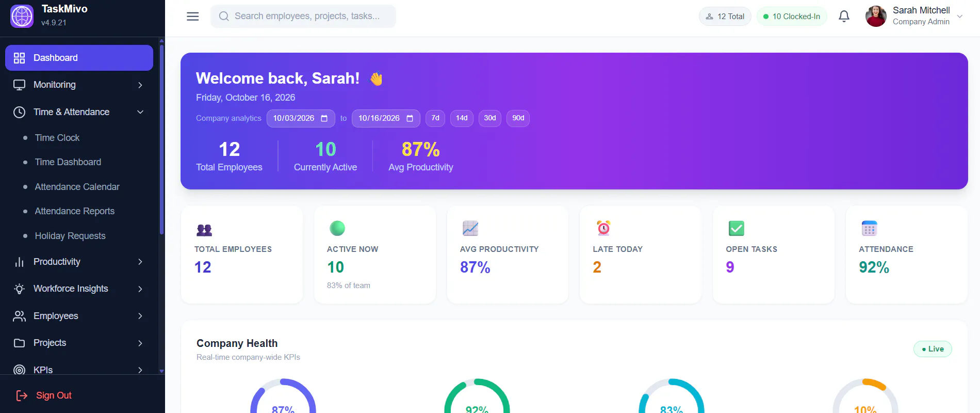
Task: Open Holiday Requests
Action: 70,236
